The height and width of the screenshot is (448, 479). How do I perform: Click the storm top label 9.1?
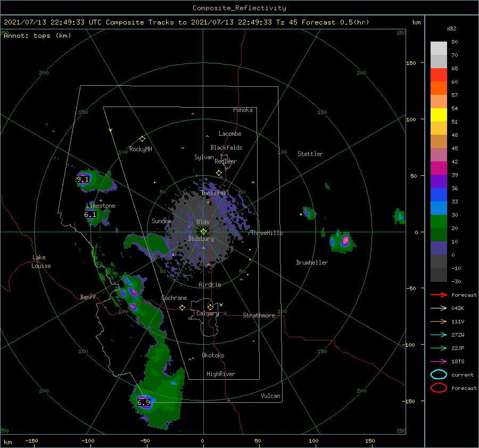83,179
